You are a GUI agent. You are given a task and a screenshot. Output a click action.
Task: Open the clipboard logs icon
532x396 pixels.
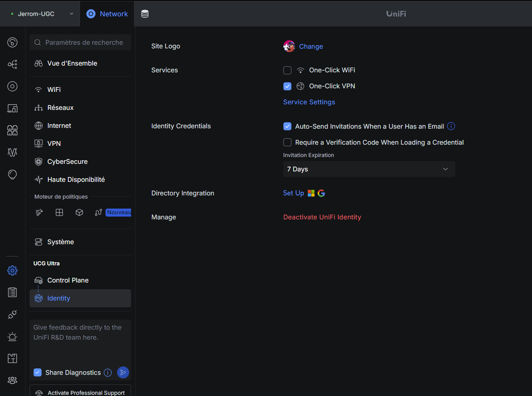pos(12,293)
